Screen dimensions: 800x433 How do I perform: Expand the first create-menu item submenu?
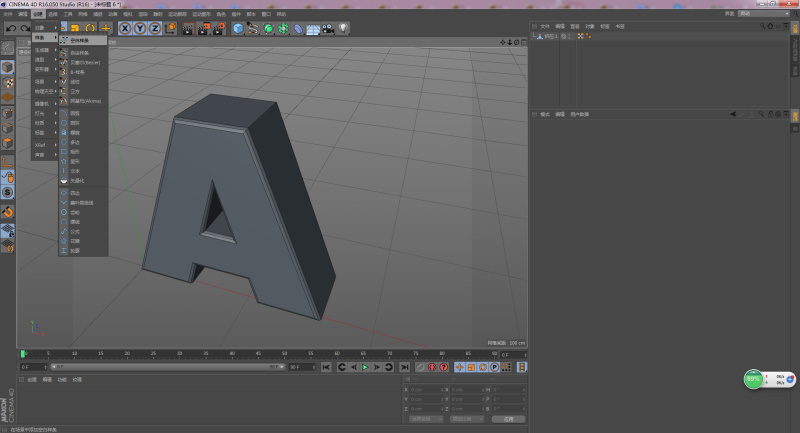pos(45,28)
